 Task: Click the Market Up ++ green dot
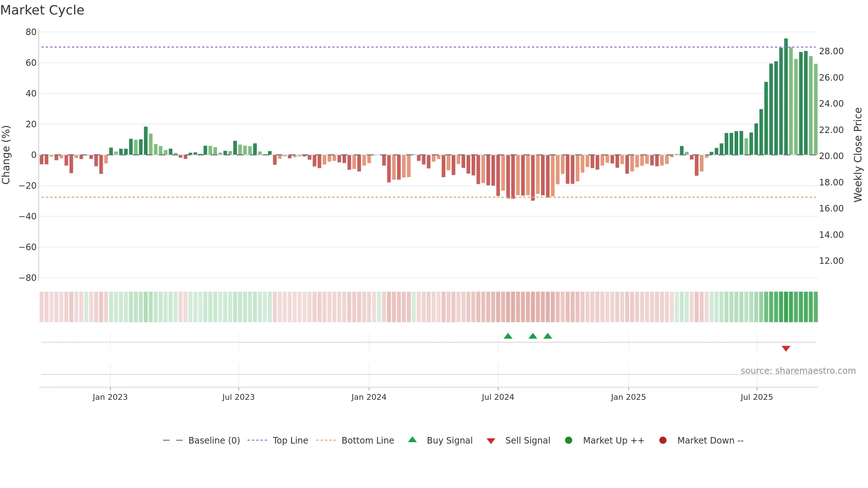coord(569,440)
